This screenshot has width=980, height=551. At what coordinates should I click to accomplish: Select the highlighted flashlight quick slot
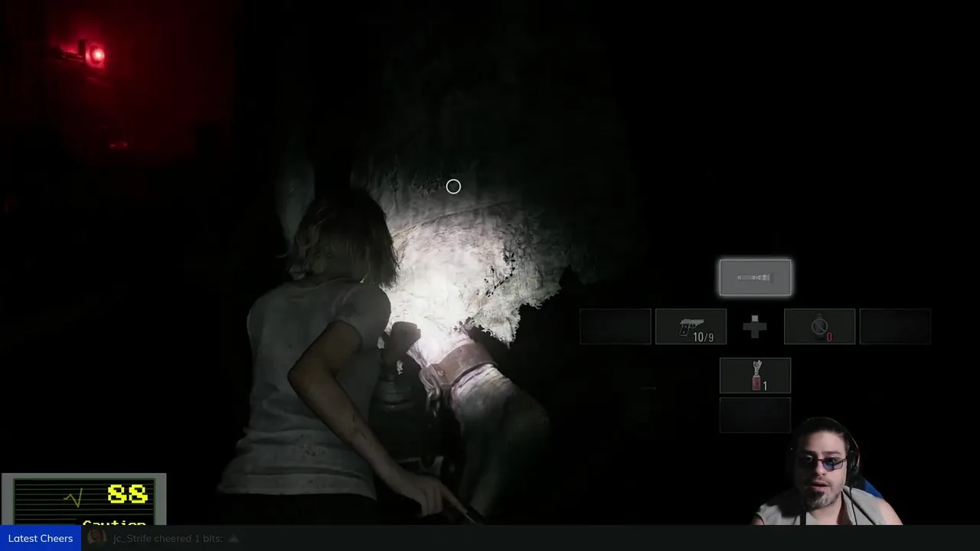pyautogui.click(x=755, y=277)
